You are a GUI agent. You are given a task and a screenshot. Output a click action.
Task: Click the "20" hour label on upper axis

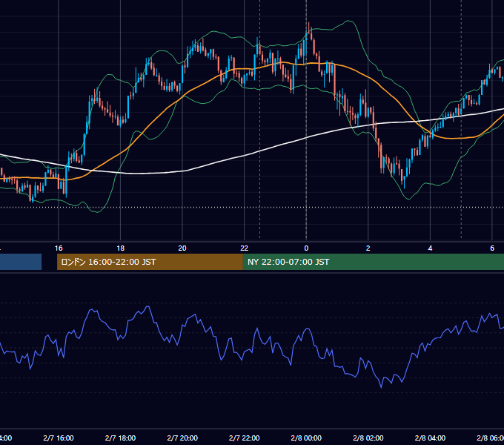coord(182,248)
